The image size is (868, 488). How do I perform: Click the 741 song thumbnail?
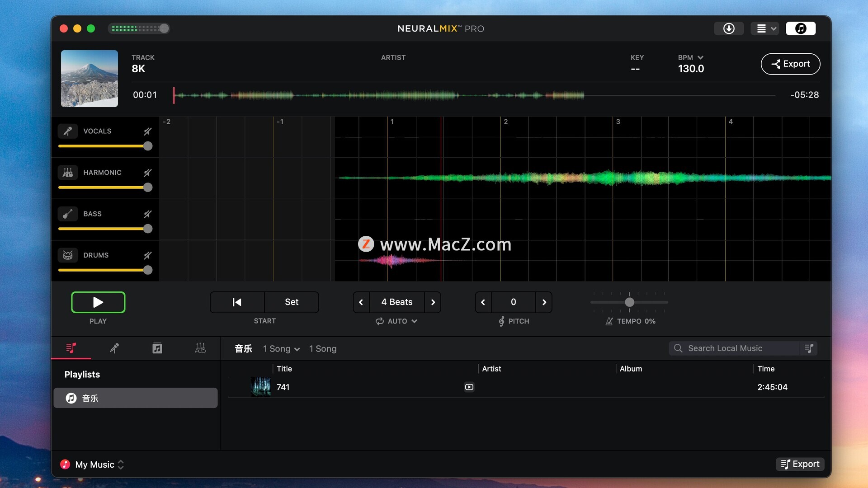click(x=261, y=387)
